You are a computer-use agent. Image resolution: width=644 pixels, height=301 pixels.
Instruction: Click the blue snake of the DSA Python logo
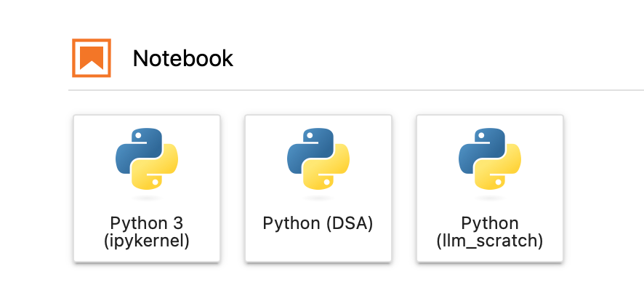(x=309, y=148)
